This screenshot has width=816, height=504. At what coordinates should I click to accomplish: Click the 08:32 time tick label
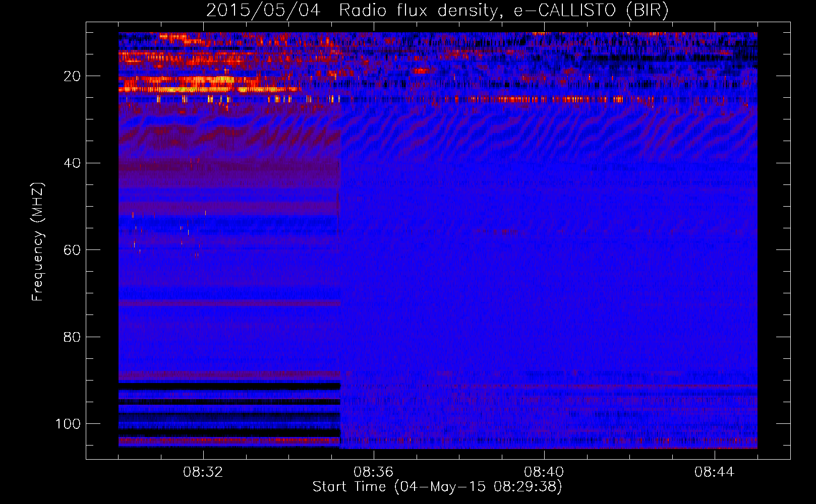click(203, 472)
